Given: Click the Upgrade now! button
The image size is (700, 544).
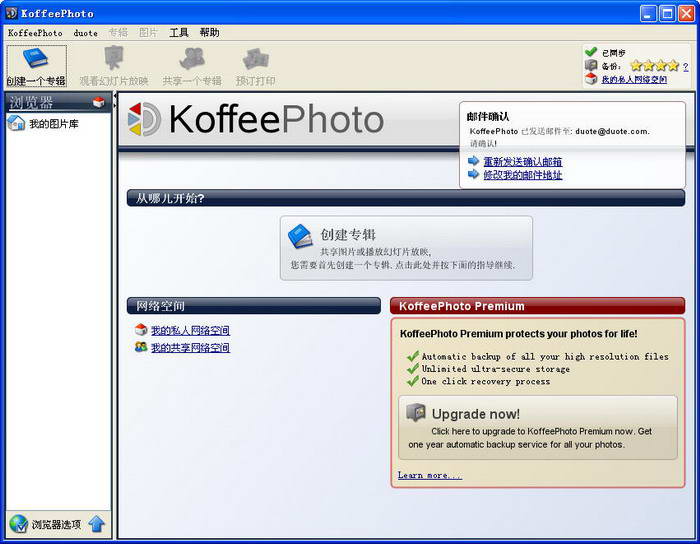Looking at the screenshot, I should pos(538,428).
